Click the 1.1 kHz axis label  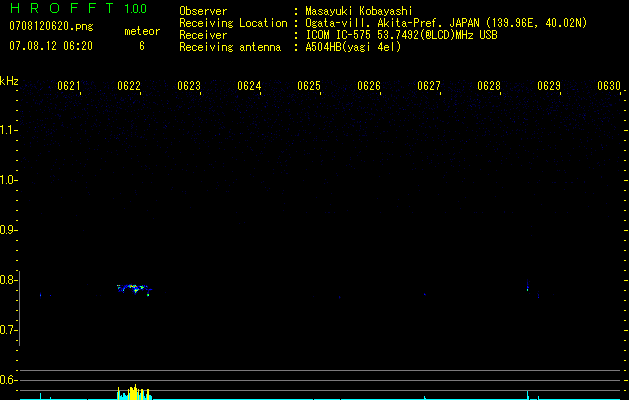click(x=7, y=130)
